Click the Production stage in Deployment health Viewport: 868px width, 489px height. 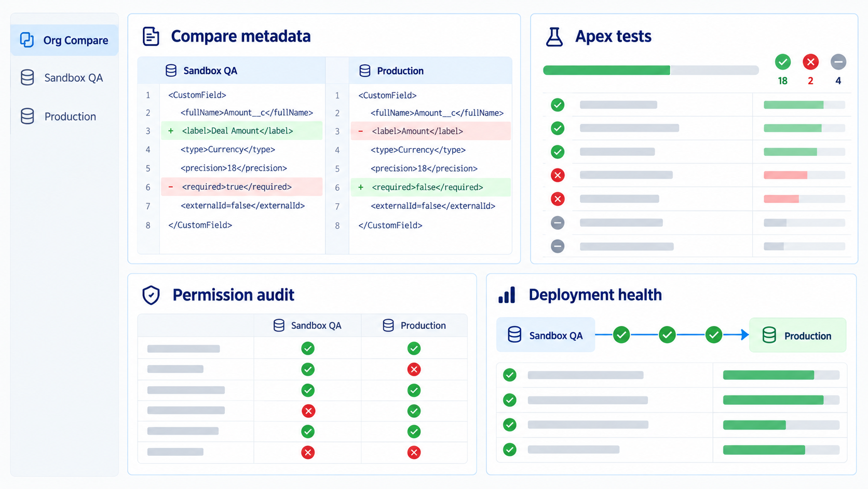(x=798, y=335)
